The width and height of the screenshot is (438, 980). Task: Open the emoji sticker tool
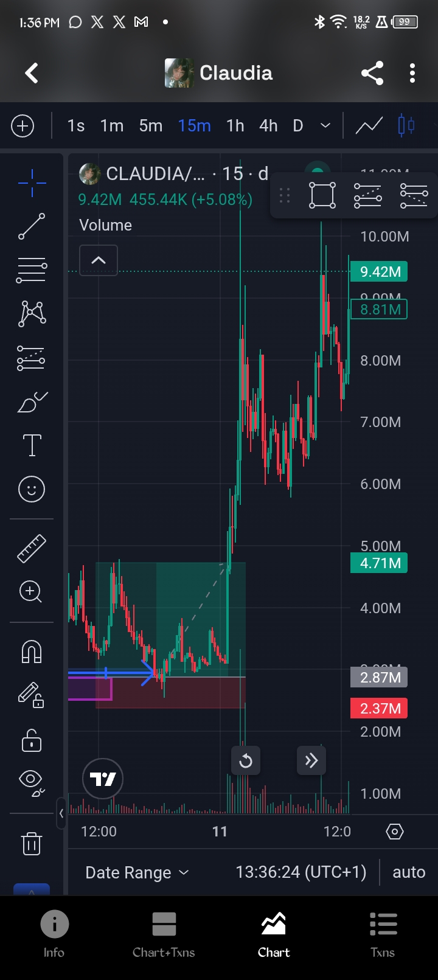point(32,489)
